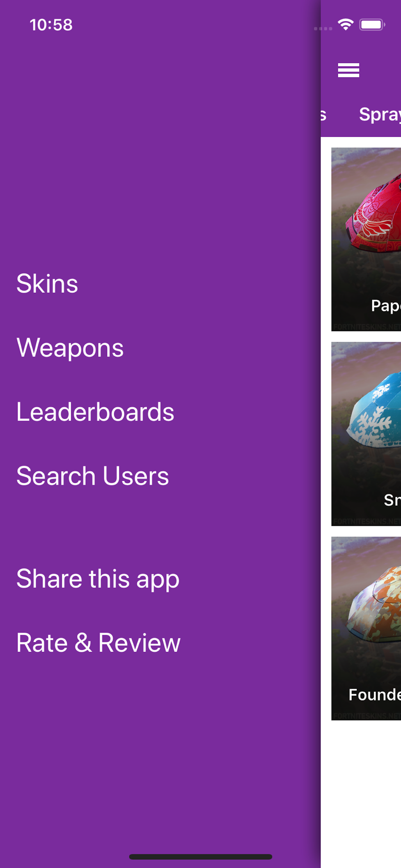The width and height of the screenshot is (401, 868).
Task: Close the drawer with the hamburger icon
Action: tap(348, 70)
